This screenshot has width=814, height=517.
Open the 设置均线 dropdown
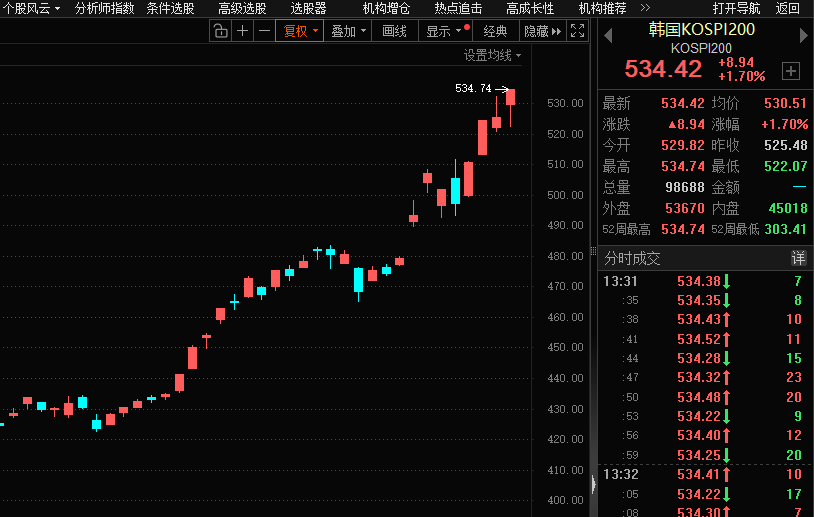pyautogui.click(x=492, y=55)
